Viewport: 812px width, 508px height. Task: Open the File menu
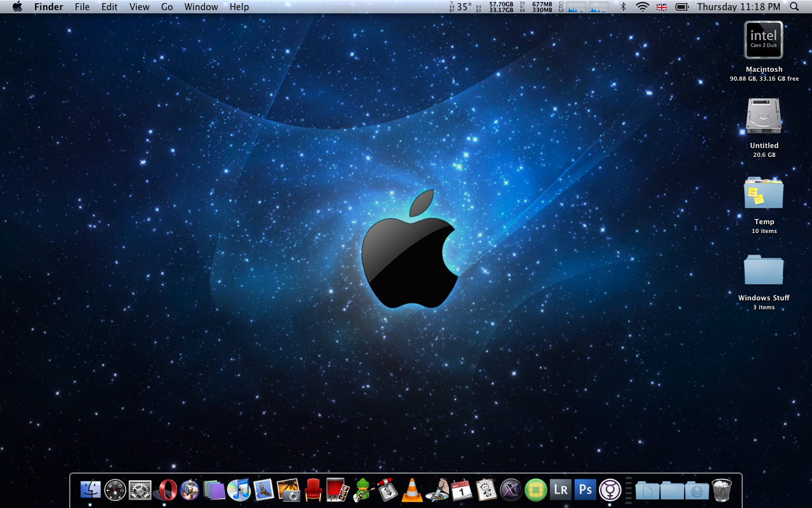[x=82, y=6]
